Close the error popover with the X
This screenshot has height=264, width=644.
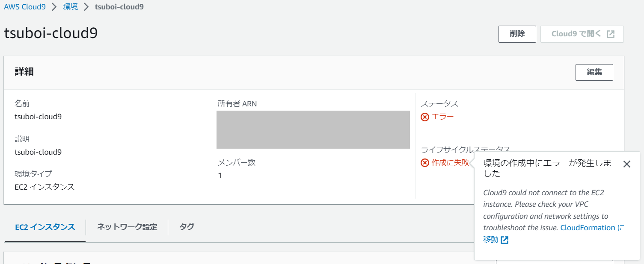pos(627,164)
